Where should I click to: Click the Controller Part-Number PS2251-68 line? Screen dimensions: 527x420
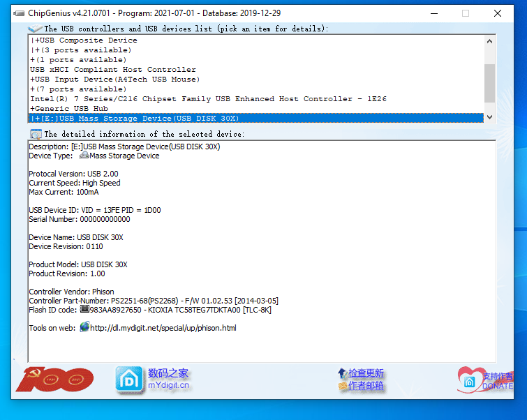tap(154, 301)
